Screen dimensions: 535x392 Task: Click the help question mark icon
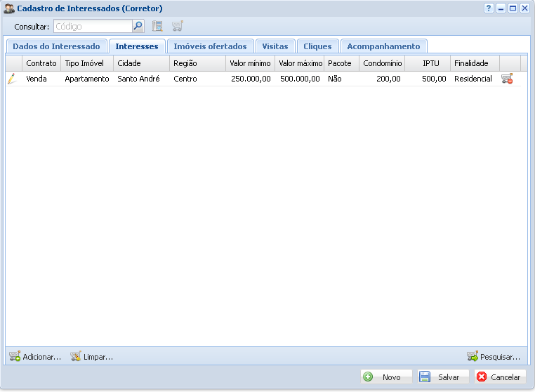[x=489, y=8]
